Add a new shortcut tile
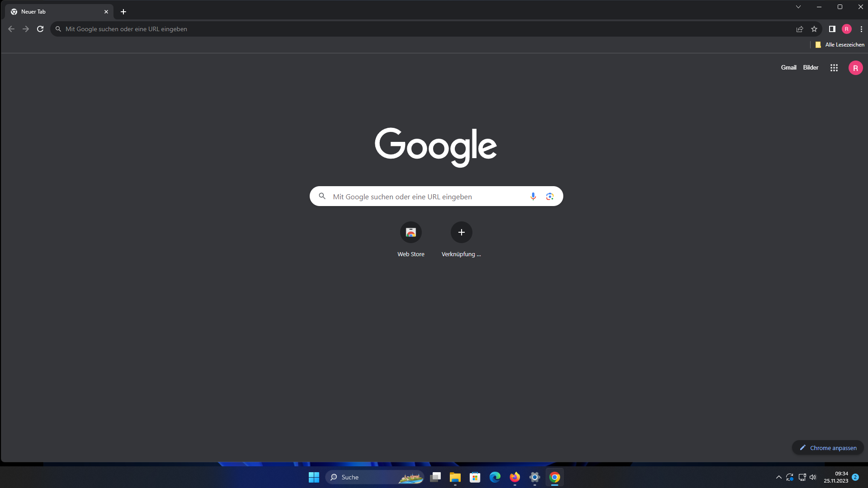Viewport: 868px width, 488px height. pos(461,232)
